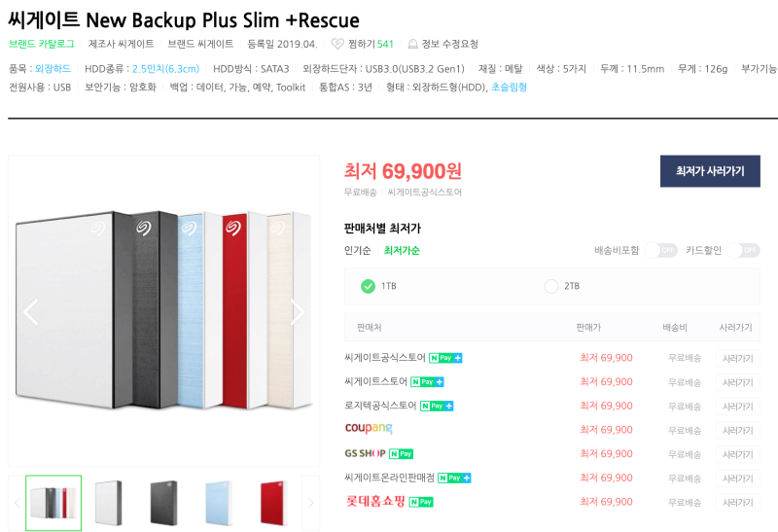The height and width of the screenshot is (532, 778).
Task: Toggle the 카드할인 switch
Action: coord(743,250)
